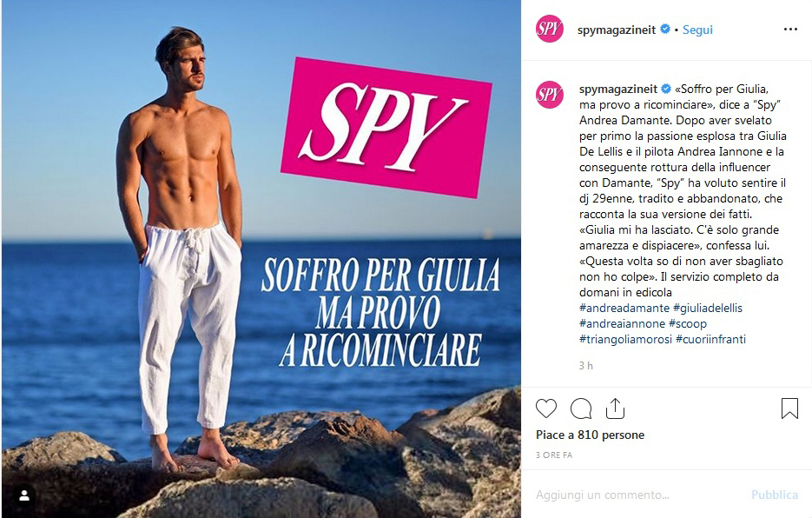812x518 pixels.
Task: Open the #andreaiannone hashtag
Action: (622, 323)
